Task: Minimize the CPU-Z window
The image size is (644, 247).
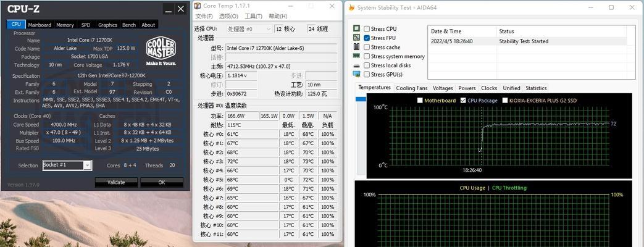Action: point(168,9)
